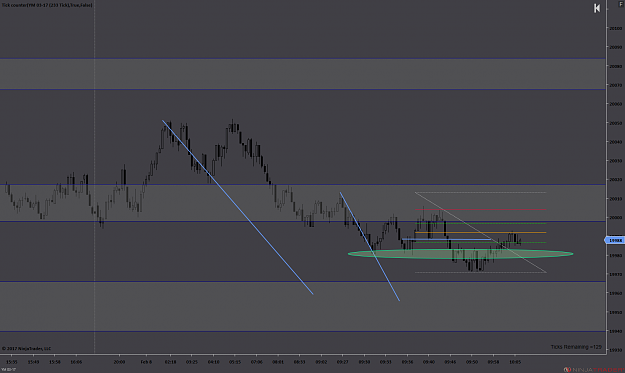This screenshot has width=625, height=373.
Task: Select the orange Fibonacci level line
Action: pyautogui.click(x=480, y=232)
